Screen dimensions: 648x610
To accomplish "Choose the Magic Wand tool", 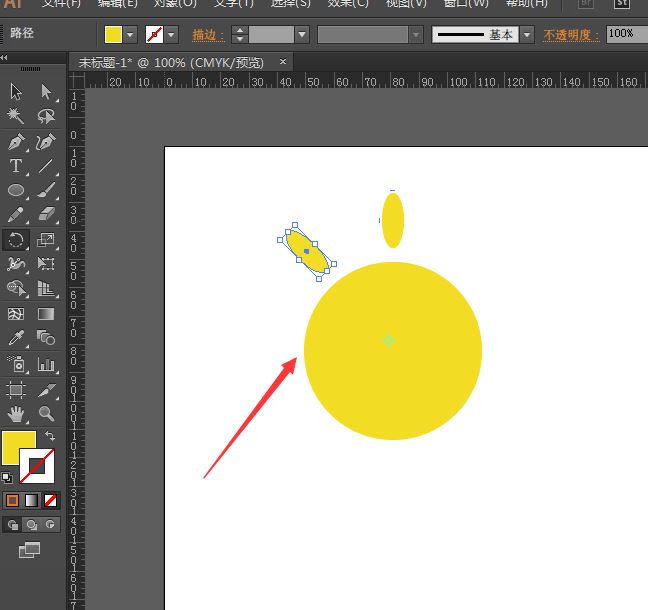I will pyautogui.click(x=16, y=116).
